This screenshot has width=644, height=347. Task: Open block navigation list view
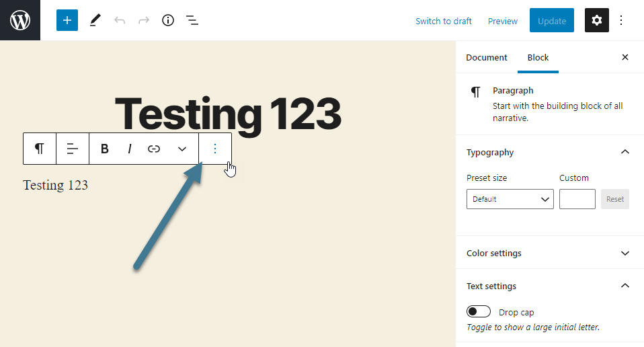coord(192,20)
